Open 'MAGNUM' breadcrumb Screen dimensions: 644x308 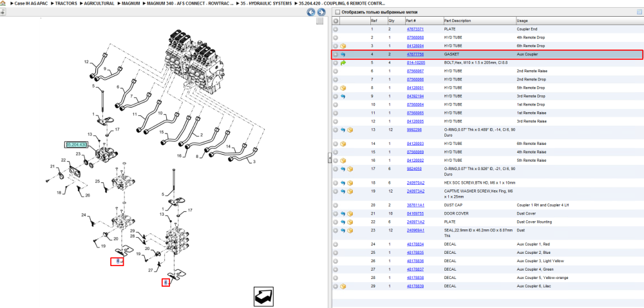tap(131, 3)
